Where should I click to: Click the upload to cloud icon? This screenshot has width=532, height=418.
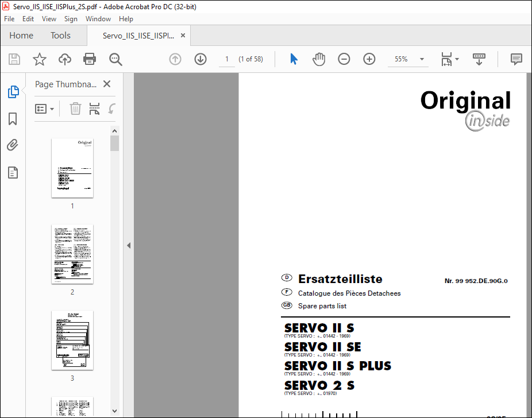point(65,59)
